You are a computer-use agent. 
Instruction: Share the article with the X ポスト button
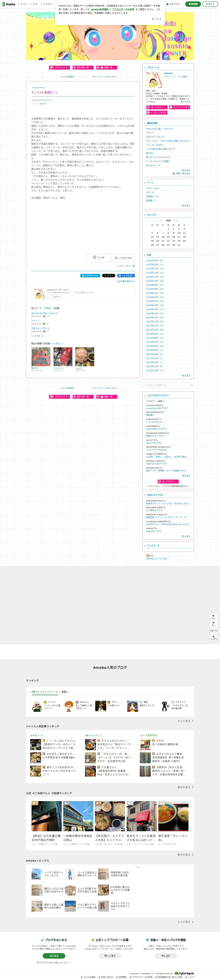tap(108, 275)
